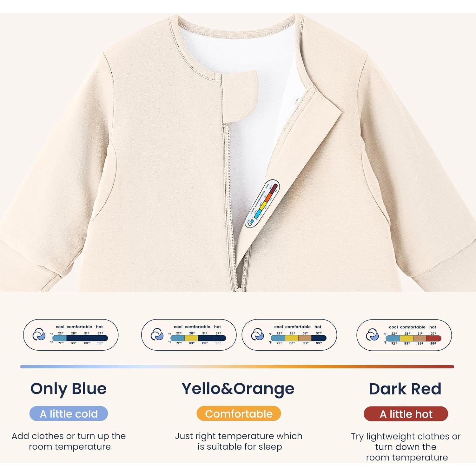Click the 'Yello&Orange' heading
Image resolution: width=476 pixels, height=476 pixels.
238,389
